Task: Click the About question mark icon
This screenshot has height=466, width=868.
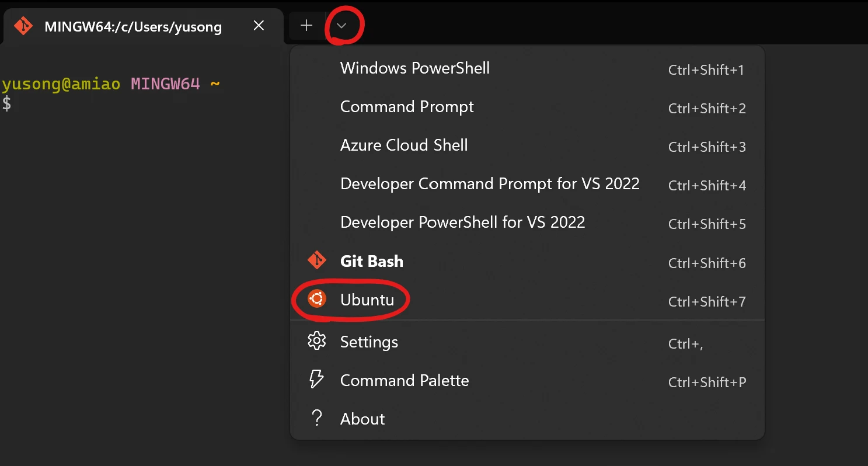Action: (x=317, y=418)
